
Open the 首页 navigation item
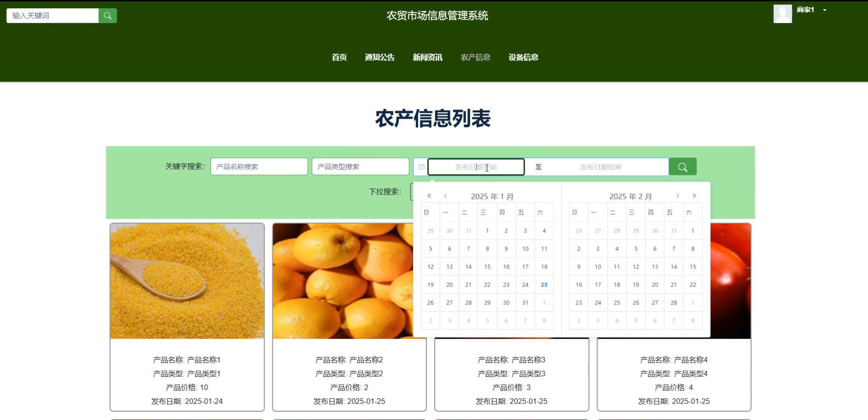pos(339,58)
